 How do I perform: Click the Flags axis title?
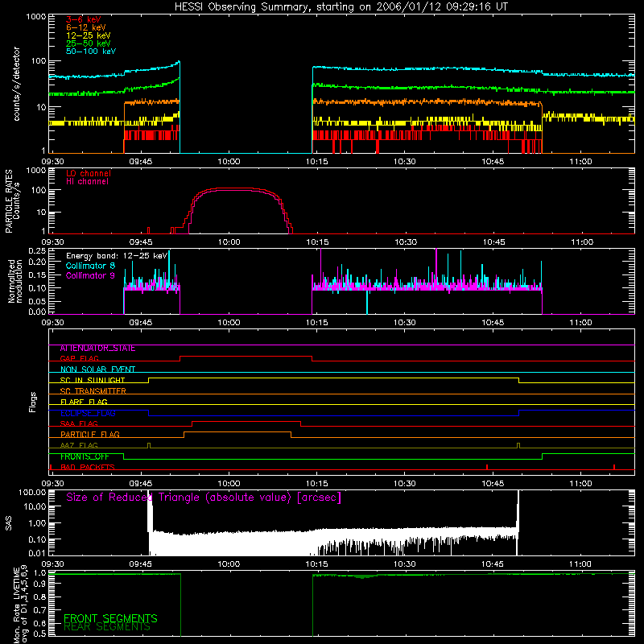click(x=33, y=402)
